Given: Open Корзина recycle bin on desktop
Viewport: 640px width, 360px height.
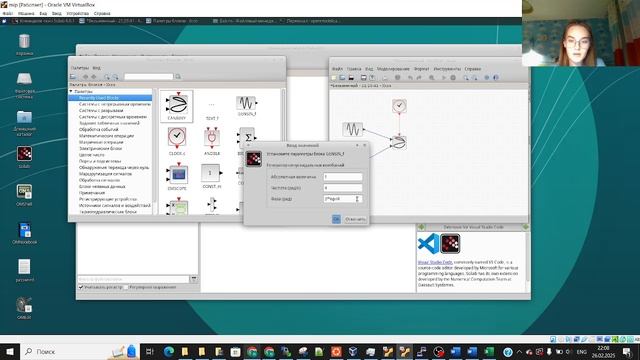Looking at the screenshot, I should click(x=24, y=44).
